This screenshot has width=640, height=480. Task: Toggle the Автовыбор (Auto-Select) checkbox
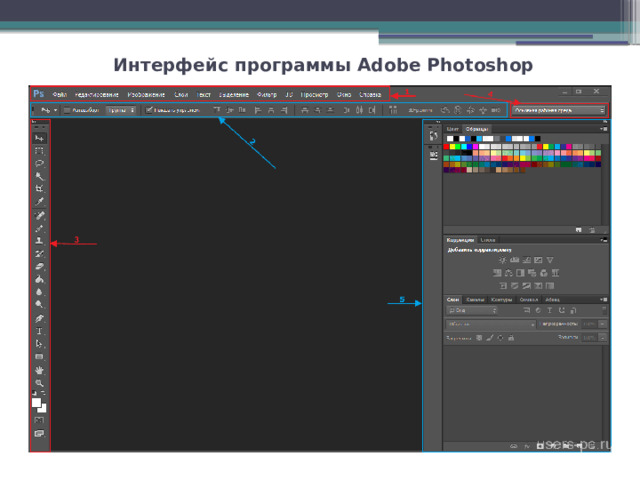pyautogui.click(x=67, y=110)
